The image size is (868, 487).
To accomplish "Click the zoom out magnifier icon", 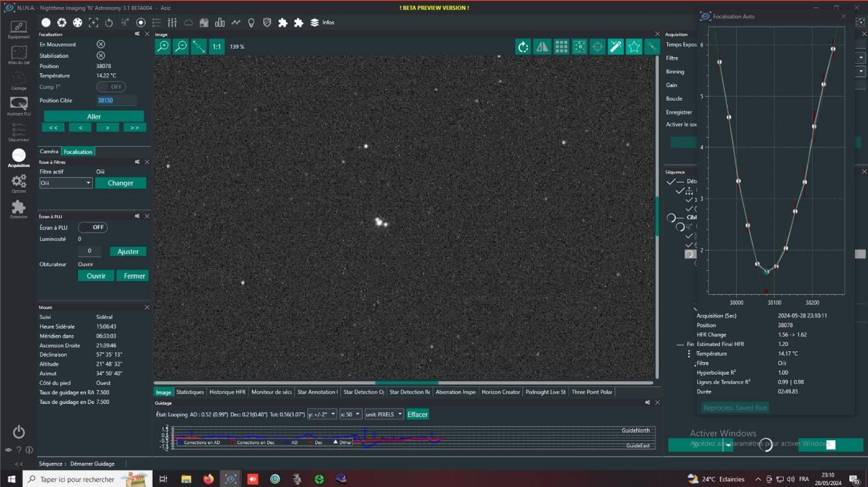I will pyautogui.click(x=181, y=47).
